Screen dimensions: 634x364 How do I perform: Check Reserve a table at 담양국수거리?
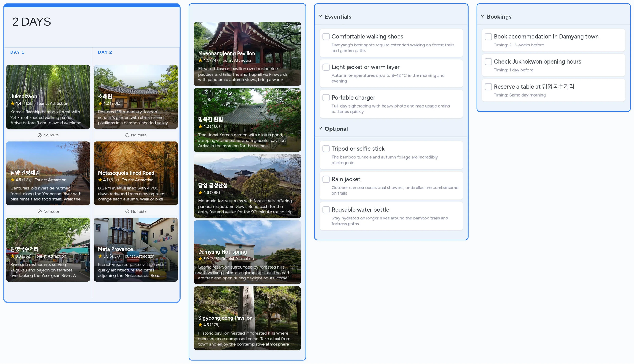[x=488, y=86]
